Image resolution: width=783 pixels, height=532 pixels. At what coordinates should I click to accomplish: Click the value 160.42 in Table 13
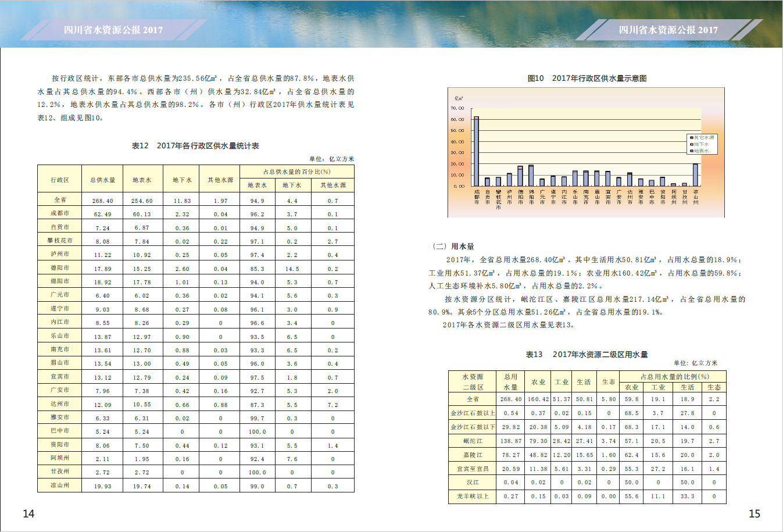point(538,399)
